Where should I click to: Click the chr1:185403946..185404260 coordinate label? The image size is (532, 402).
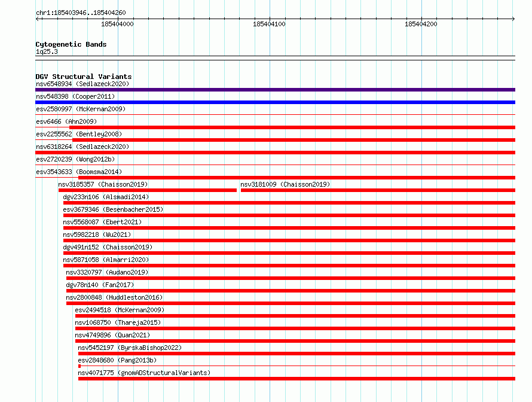coord(81,13)
